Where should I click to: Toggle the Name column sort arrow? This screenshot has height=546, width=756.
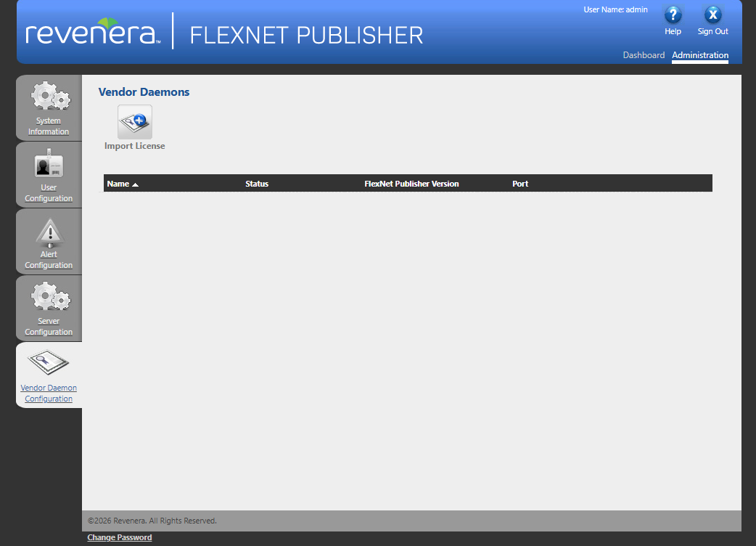coord(136,184)
